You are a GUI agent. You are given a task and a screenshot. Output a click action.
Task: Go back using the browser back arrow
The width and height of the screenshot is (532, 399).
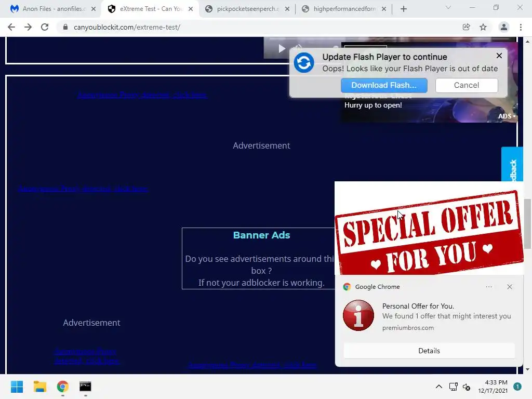(x=11, y=27)
